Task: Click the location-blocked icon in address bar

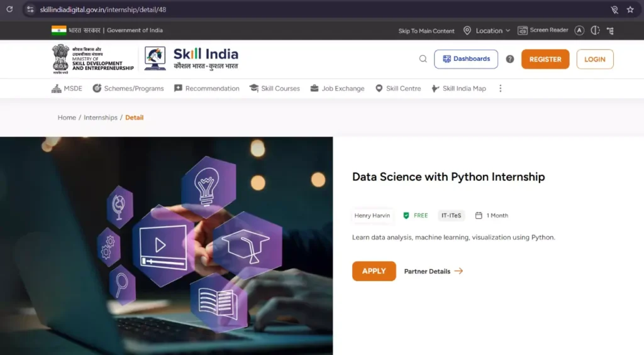Action: point(614,9)
